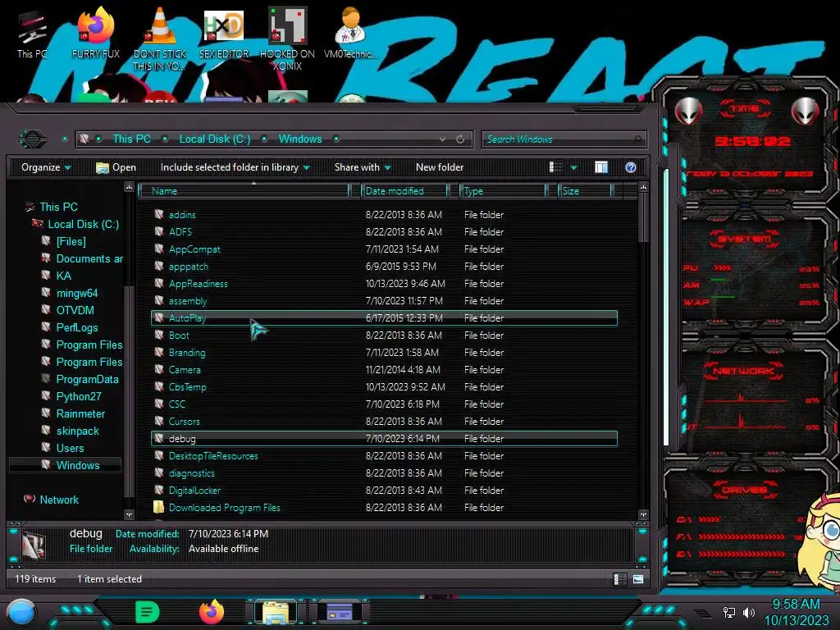Switch to details view in the status bar

(620, 579)
